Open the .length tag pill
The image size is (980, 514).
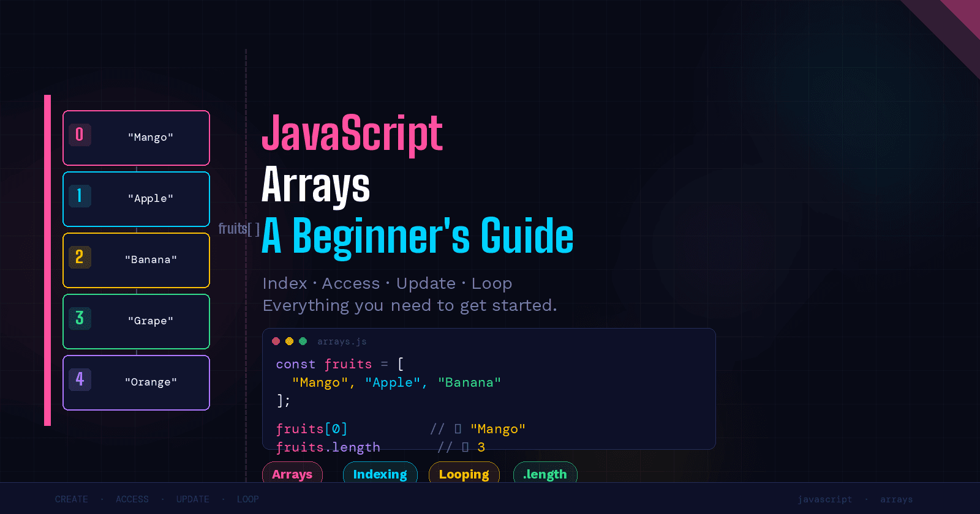coord(545,474)
